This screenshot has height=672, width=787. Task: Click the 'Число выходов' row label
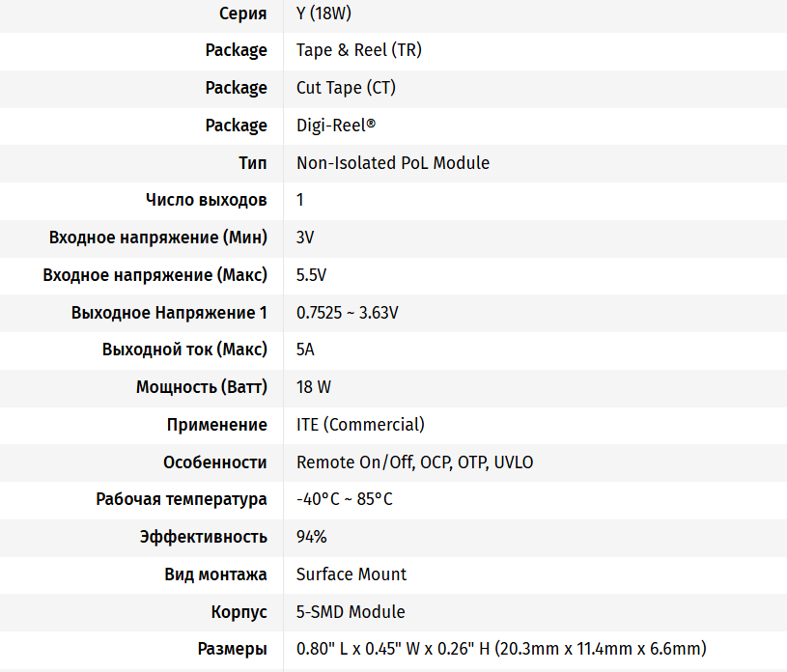[x=207, y=200]
